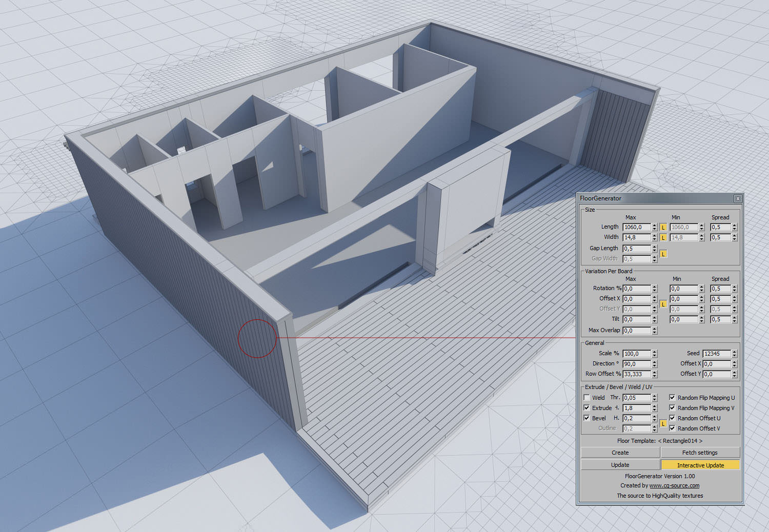Click the Tilt Max field

[x=637, y=319]
